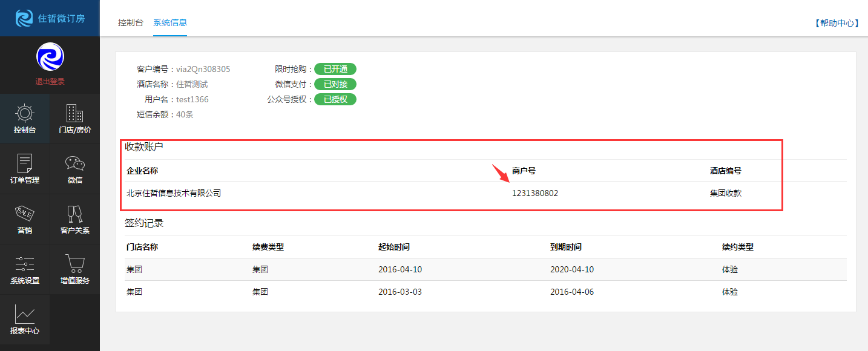Click the 住哲微订房 logo
The height and width of the screenshot is (351, 868).
pos(50,18)
